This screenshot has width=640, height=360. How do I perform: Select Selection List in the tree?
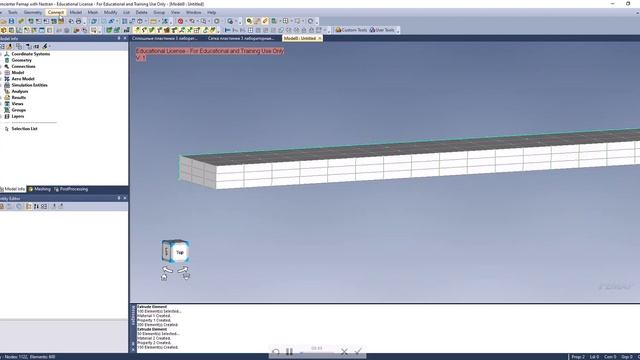click(24, 129)
